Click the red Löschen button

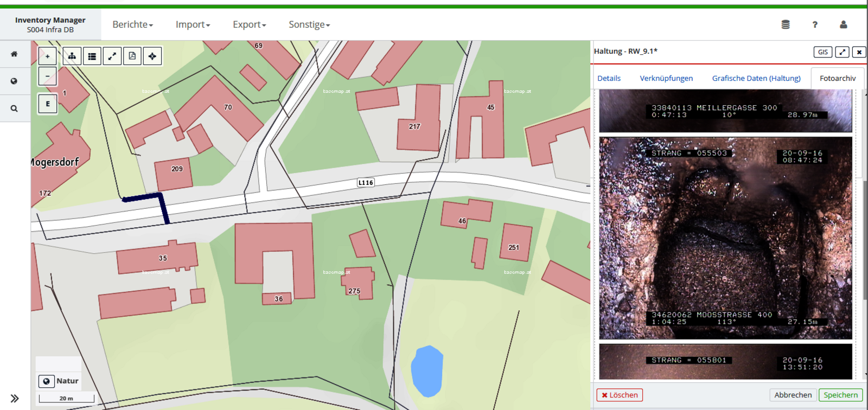(620, 395)
